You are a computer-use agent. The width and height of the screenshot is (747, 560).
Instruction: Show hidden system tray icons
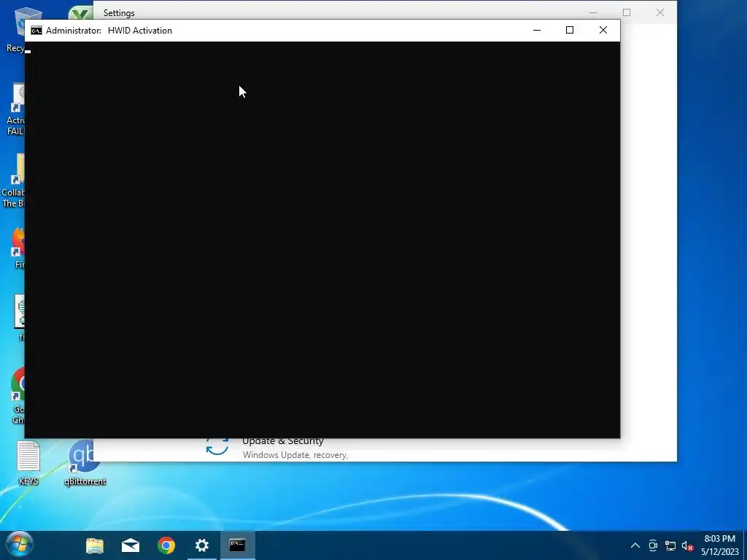pyautogui.click(x=635, y=545)
